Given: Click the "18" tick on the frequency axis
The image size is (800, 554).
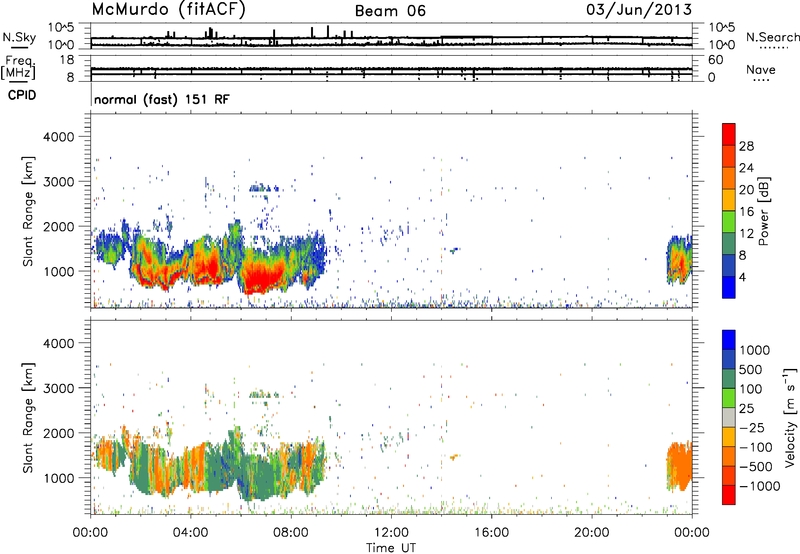Looking at the screenshot, I should point(67,60).
